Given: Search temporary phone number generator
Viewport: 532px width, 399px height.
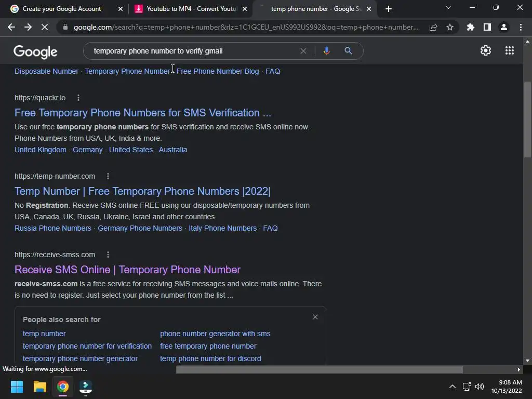Looking at the screenshot, I should 80,358.
